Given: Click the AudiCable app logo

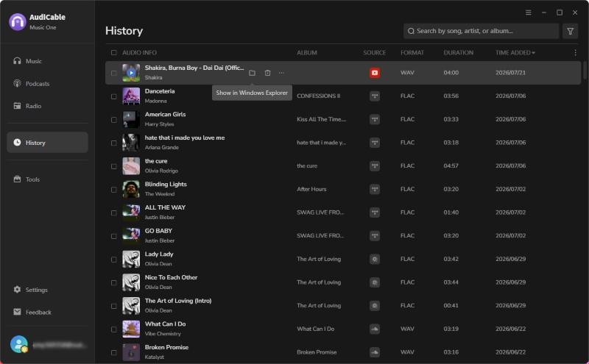Looking at the screenshot, I should coord(17,22).
